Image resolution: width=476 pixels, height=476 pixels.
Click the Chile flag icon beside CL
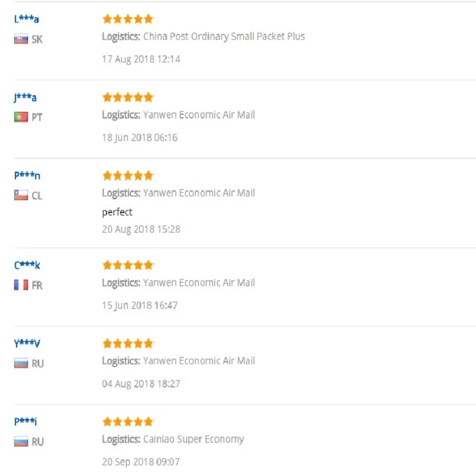[21, 196]
